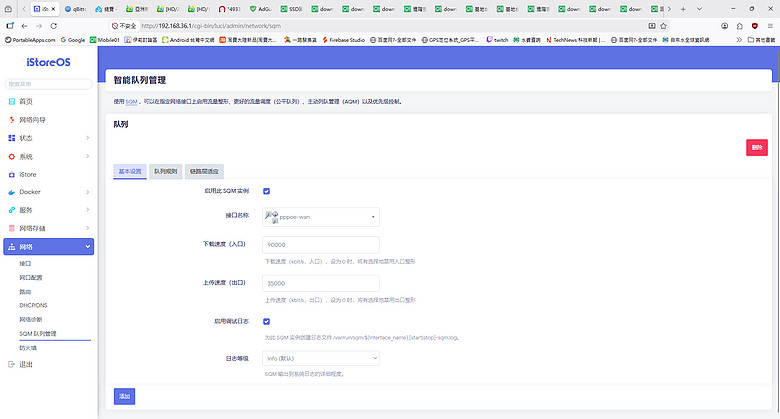This screenshot has height=419, width=780.
Task: Click the iStore sidebar icon
Action: click(x=11, y=175)
